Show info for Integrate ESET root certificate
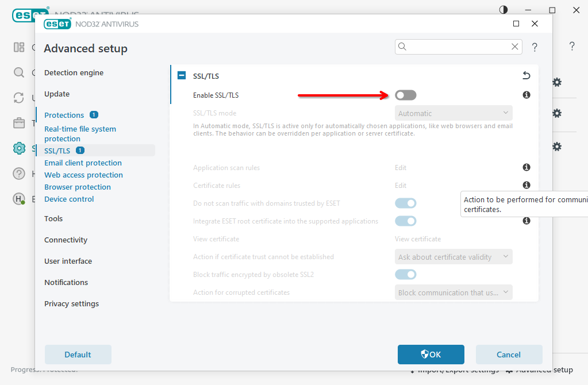 point(526,221)
